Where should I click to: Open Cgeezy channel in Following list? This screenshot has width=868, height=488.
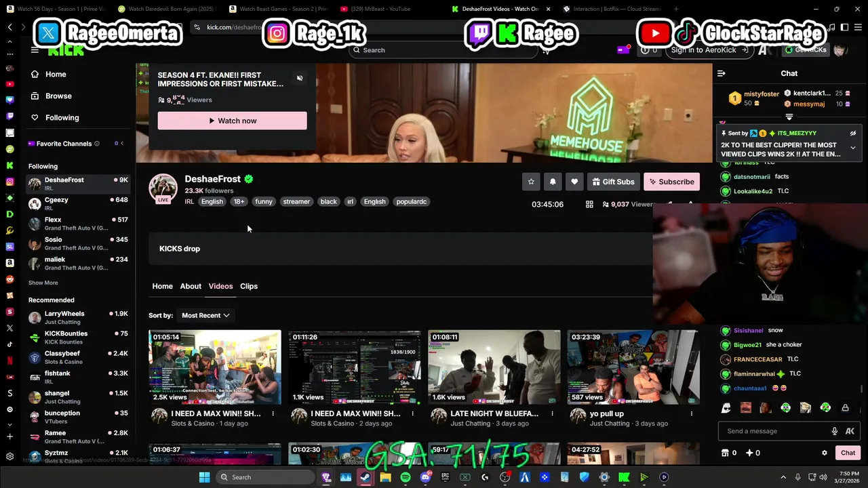coord(78,204)
